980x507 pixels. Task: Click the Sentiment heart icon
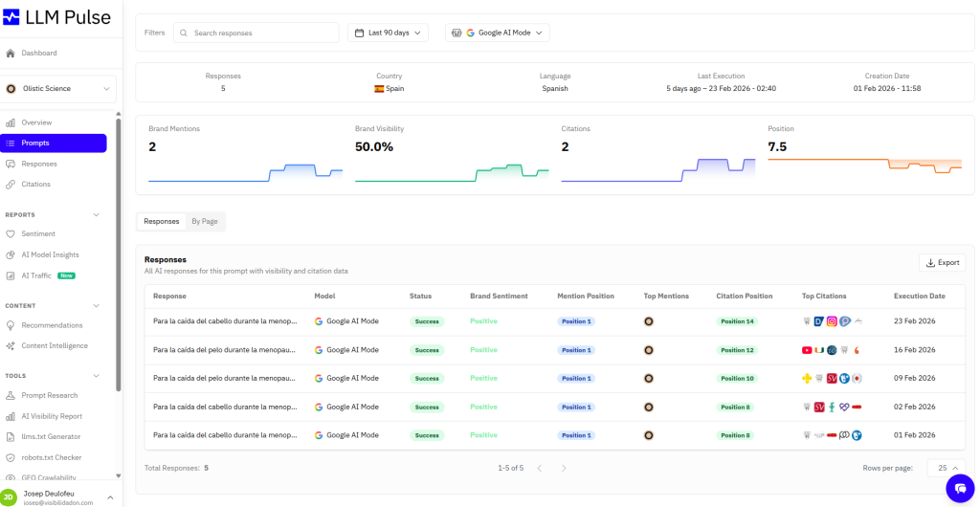[x=11, y=233]
